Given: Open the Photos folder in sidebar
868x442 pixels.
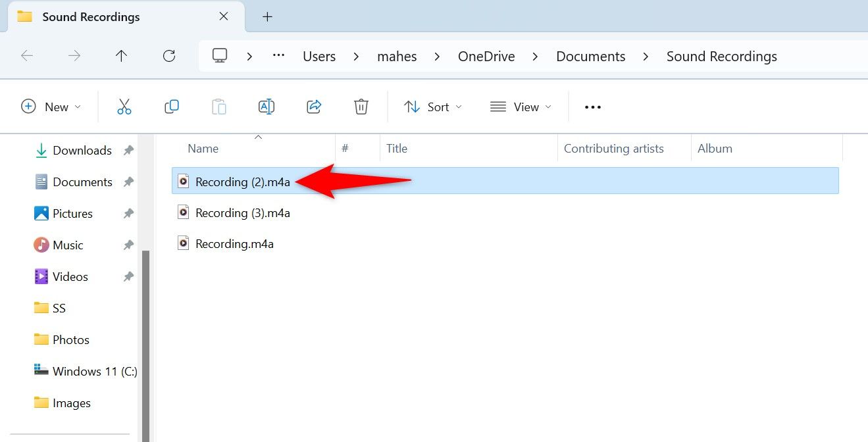Looking at the screenshot, I should pyautogui.click(x=71, y=340).
